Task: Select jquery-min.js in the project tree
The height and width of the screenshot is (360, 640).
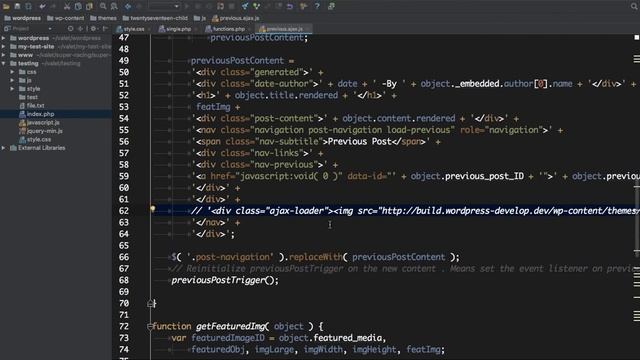Action: point(41,131)
